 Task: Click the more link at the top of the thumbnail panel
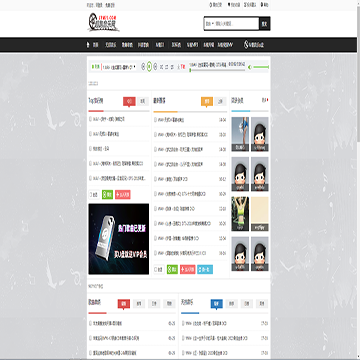click(x=265, y=100)
